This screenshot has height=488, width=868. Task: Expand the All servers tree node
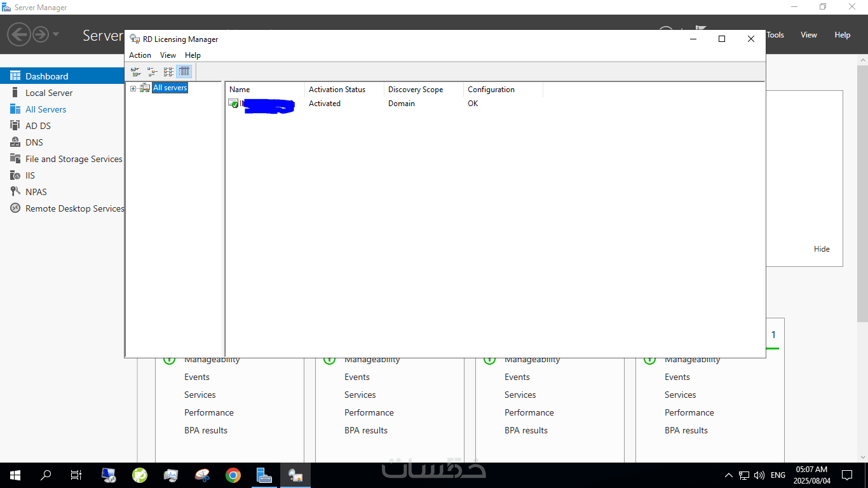133,88
